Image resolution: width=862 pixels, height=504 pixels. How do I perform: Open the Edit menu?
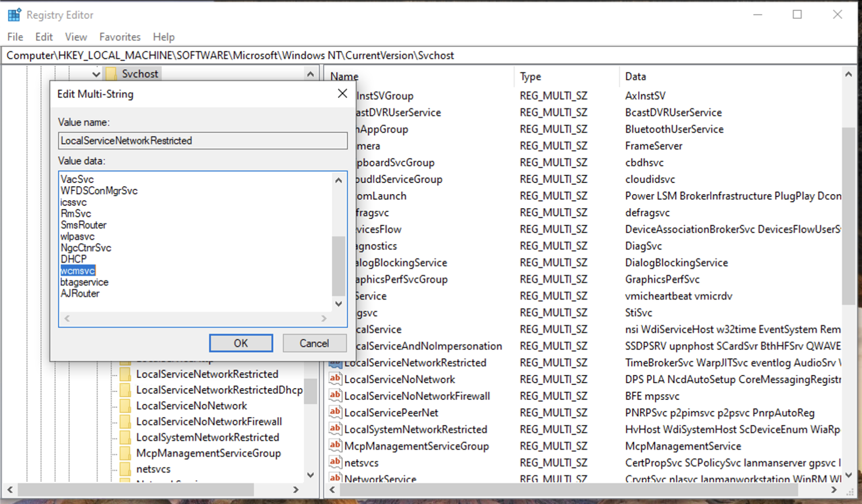pyautogui.click(x=44, y=37)
